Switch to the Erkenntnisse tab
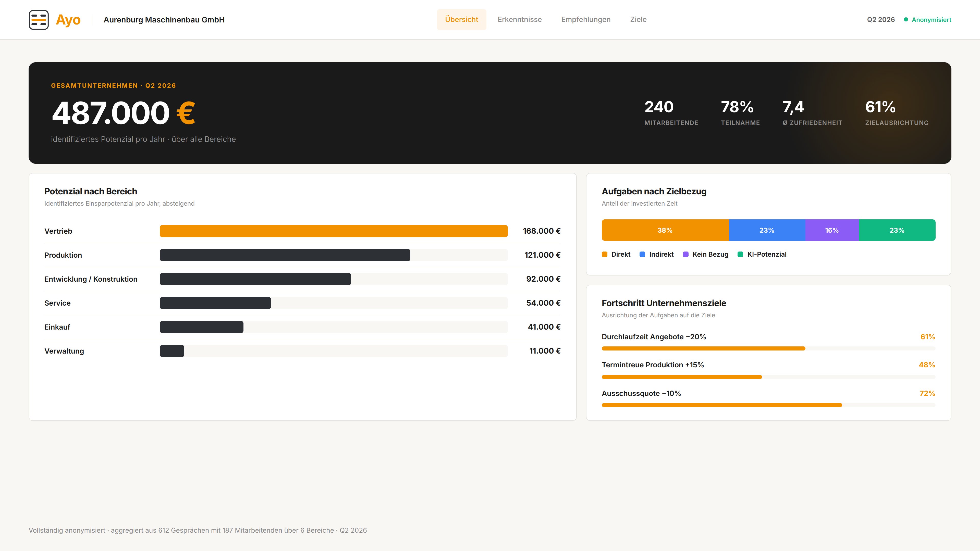This screenshot has width=980, height=551. point(520,19)
